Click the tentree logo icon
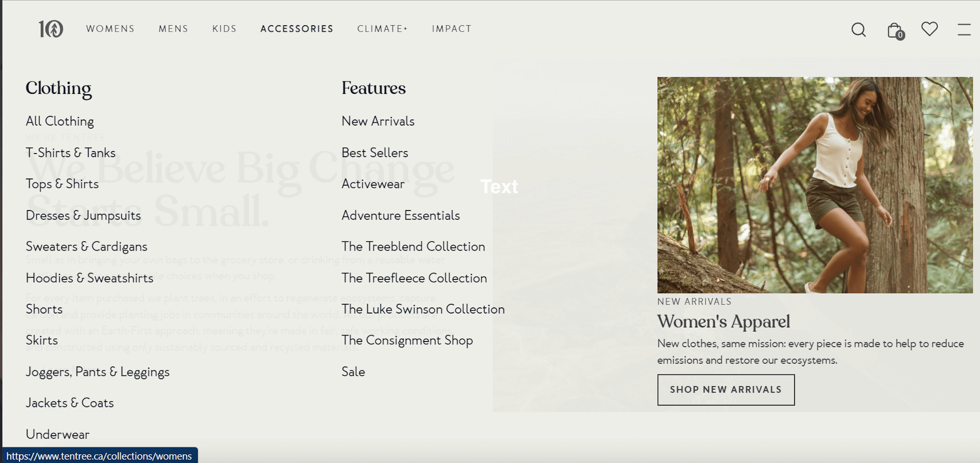 [51, 29]
